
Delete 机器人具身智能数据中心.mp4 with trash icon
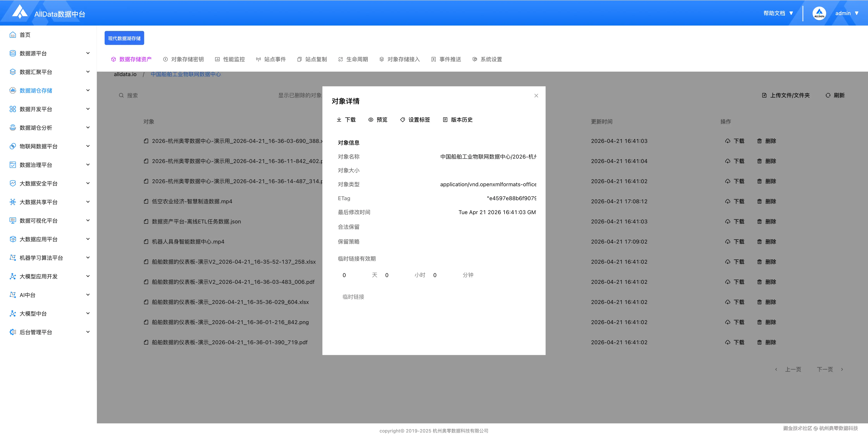tap(759, 241)
